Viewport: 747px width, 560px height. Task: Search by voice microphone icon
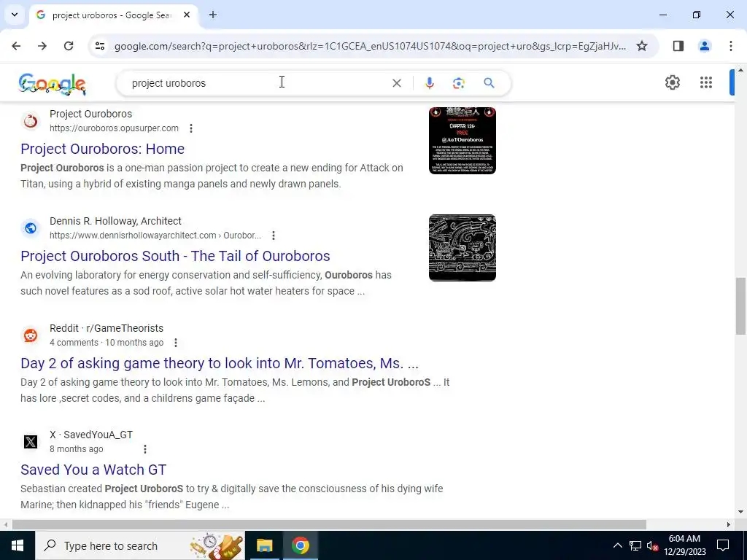pyautogui.click(x=429, y=83)
